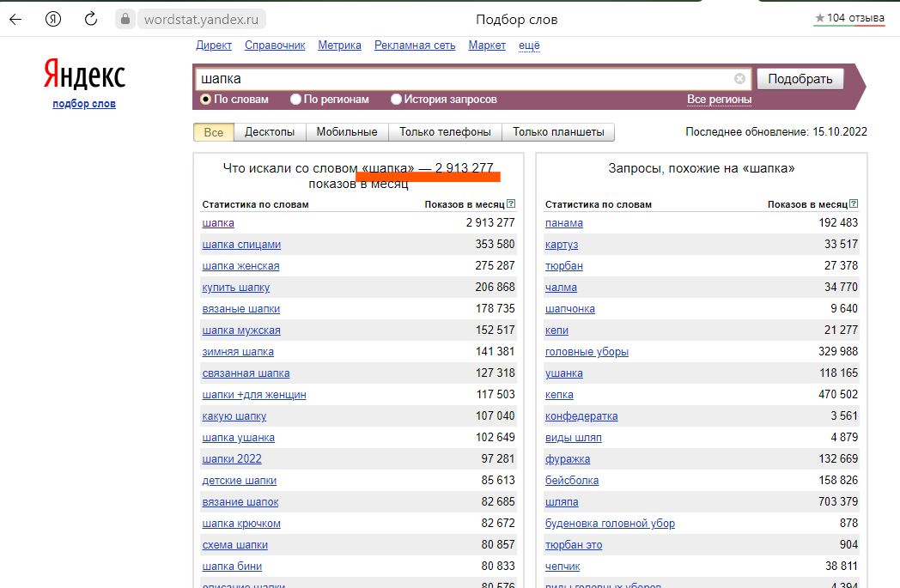Open the 'шапка спицами' keyword link

(x=241, y=245)
